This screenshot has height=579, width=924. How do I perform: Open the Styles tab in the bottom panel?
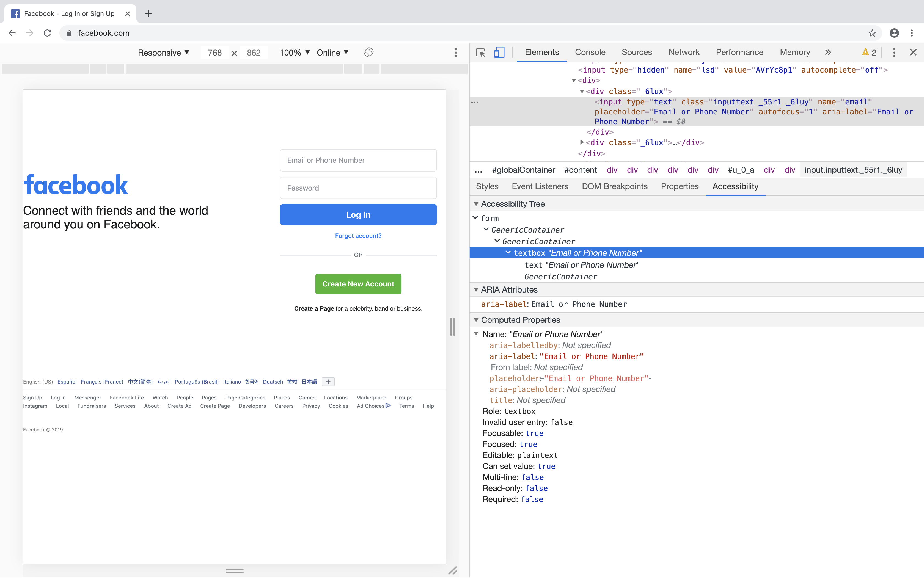[487, 186]
